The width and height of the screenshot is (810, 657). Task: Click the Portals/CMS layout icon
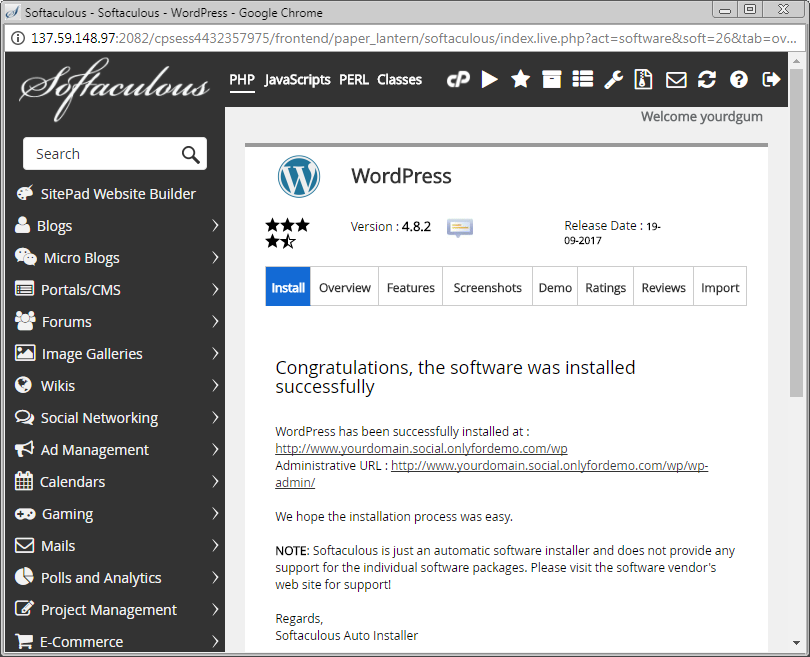[x=24, y=289]
